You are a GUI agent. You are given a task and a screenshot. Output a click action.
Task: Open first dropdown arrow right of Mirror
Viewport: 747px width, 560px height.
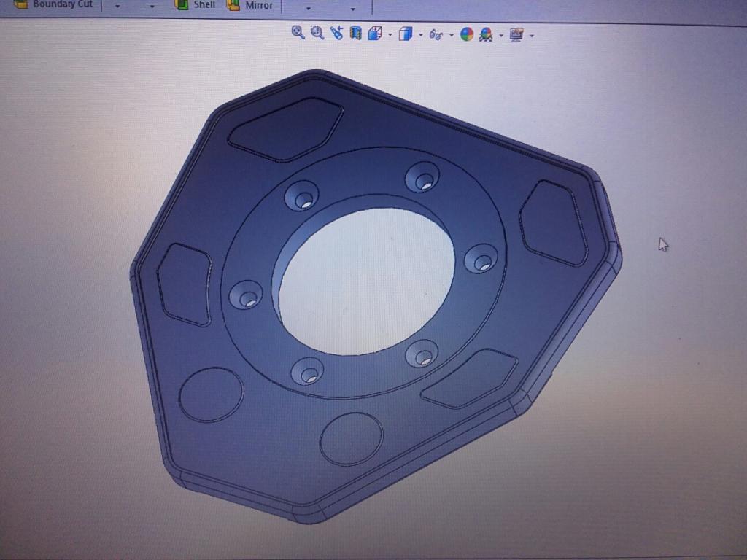point(309,9)
